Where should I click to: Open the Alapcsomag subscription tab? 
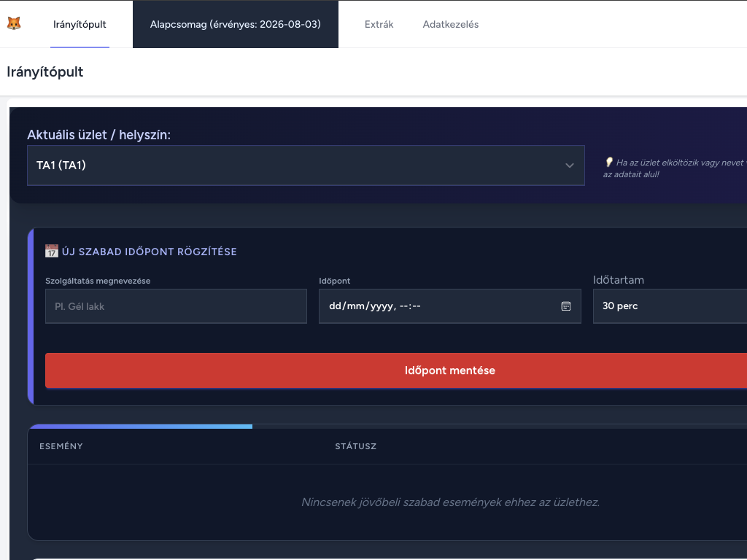tap(236, 24)
